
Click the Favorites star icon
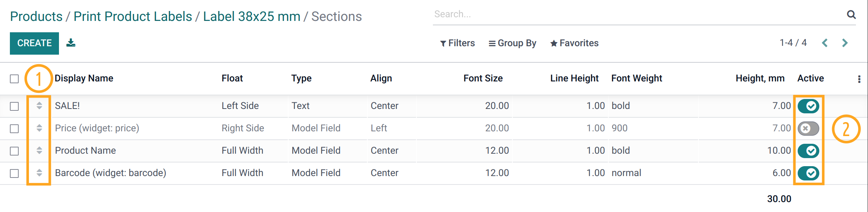point(553,43)
